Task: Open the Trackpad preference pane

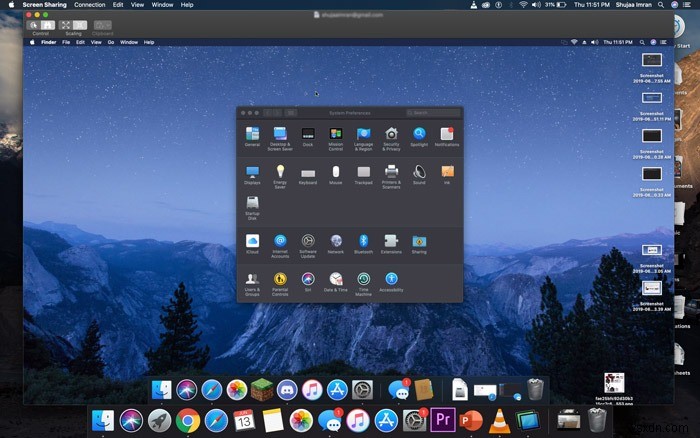Action: (x=363, y=175)
